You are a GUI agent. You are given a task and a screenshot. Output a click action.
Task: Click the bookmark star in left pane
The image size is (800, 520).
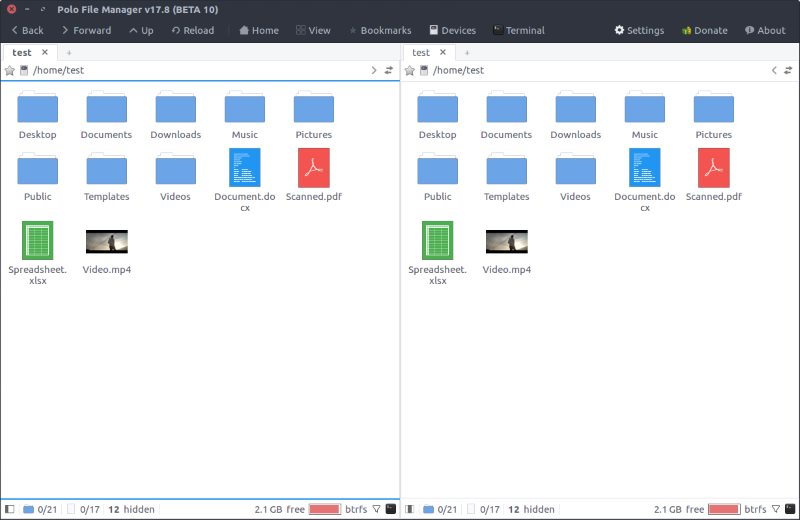pos(9,71)
